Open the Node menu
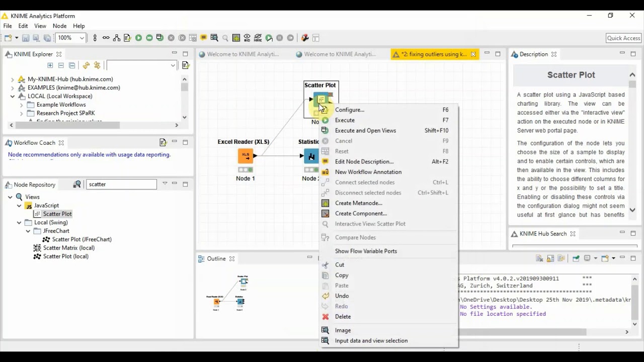This screenshot has height=362, width=644. point(59,26)
